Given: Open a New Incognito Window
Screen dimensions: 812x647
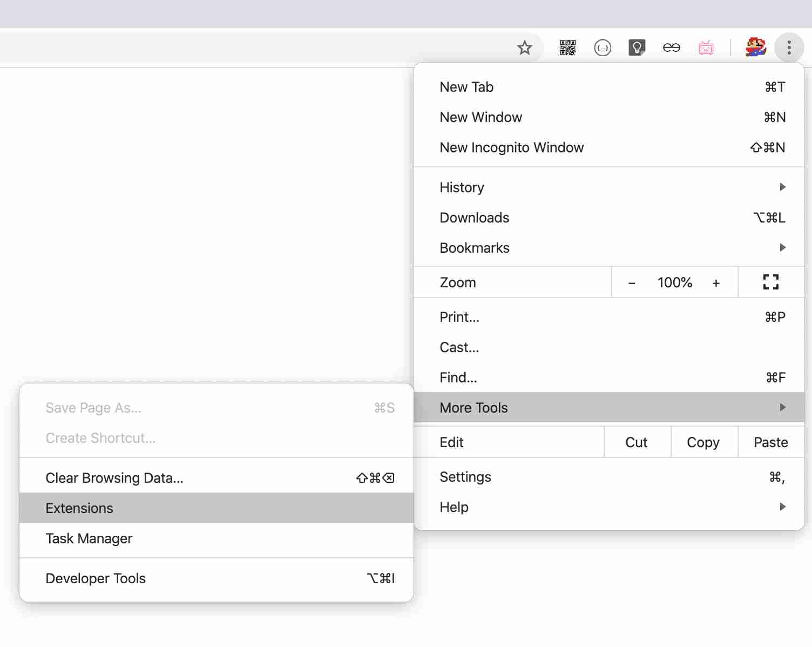Looking at the screenshot, I should (609, 147).
